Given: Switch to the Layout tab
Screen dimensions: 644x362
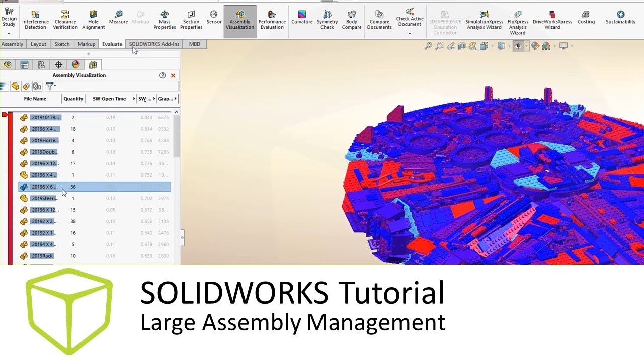Looking at the screenshot, I should [38, 44].
